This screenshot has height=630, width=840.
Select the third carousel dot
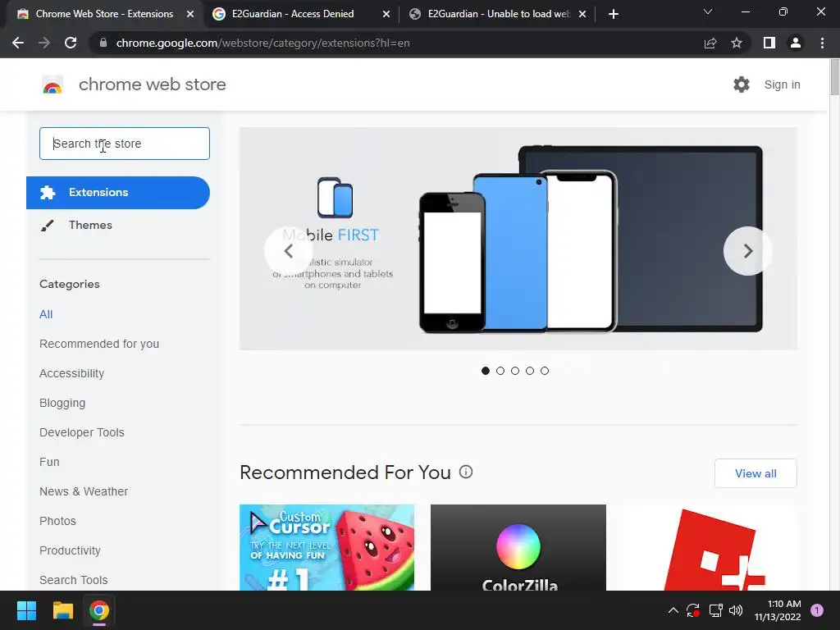(x=515, y=371)
